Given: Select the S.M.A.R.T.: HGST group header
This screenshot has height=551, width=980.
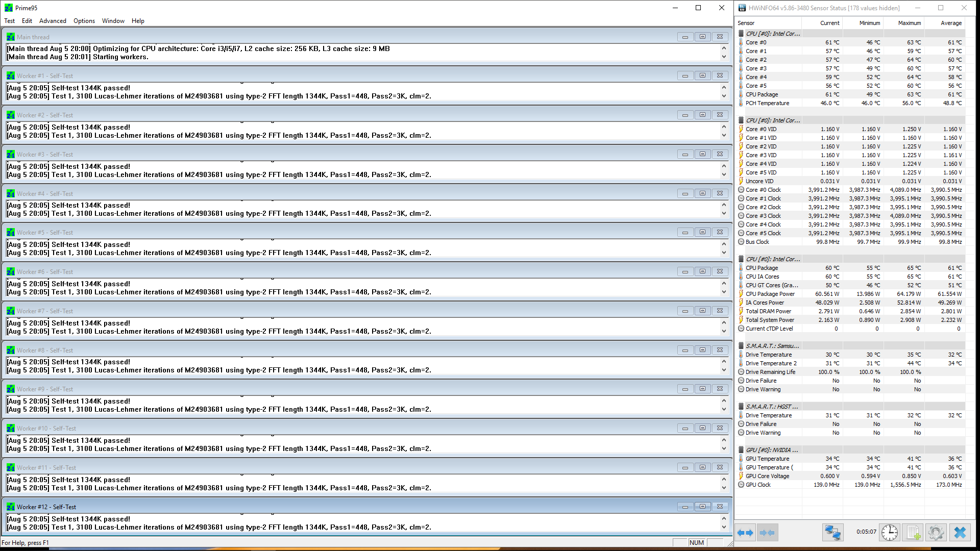Looking at the screenshot, I should [851, 407].
